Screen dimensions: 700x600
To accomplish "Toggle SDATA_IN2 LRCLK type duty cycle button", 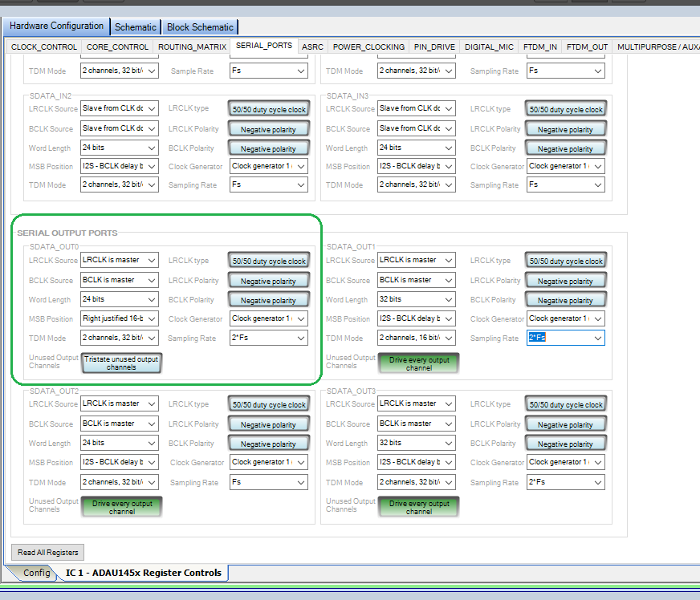I will [269, 109].
